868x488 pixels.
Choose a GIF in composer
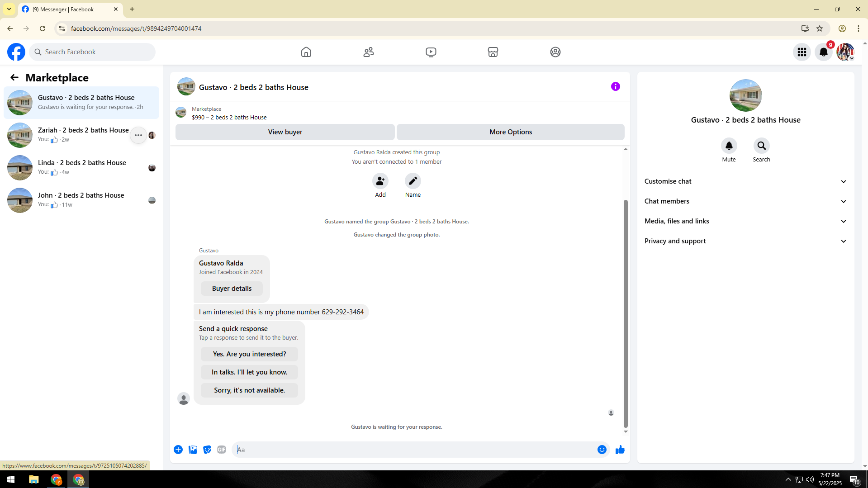coord(222,450)
